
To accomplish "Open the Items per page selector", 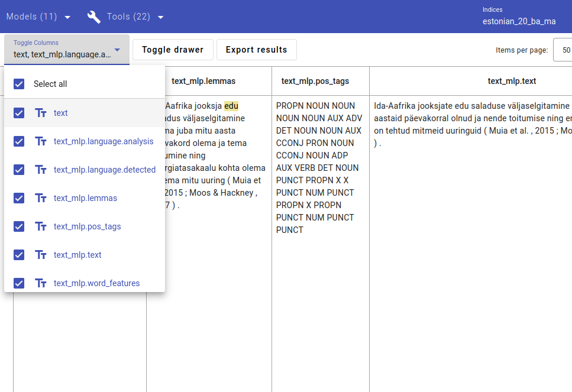I will tap(563, 50).
